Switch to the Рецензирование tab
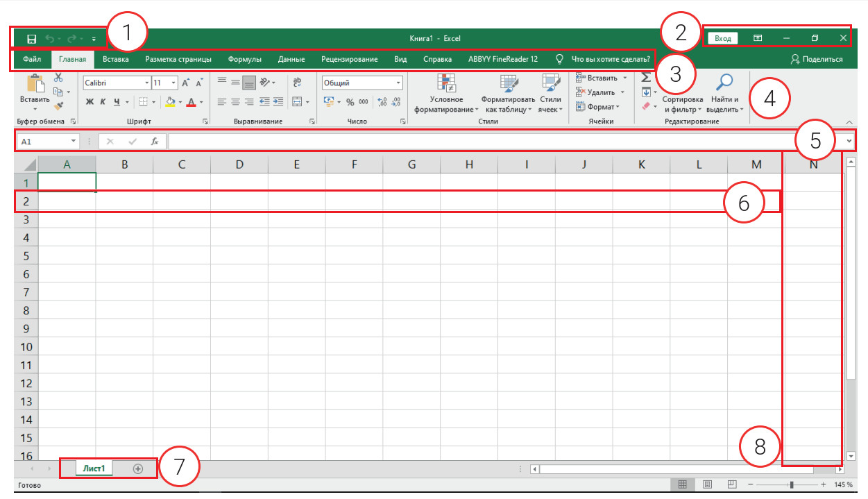868x499 pixels. (x=350, y=59)
